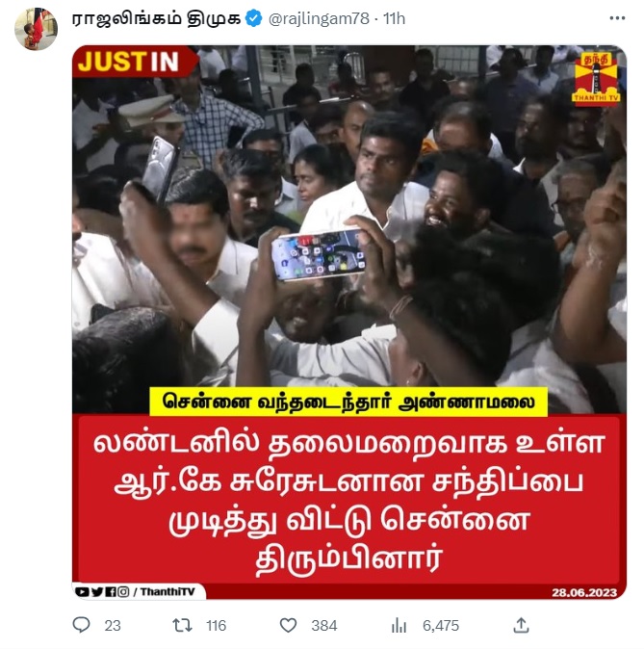Open tweet permalink via 11h timestamp
The image size is (644, 649).
pyautogui.click(x=394, y=18)
